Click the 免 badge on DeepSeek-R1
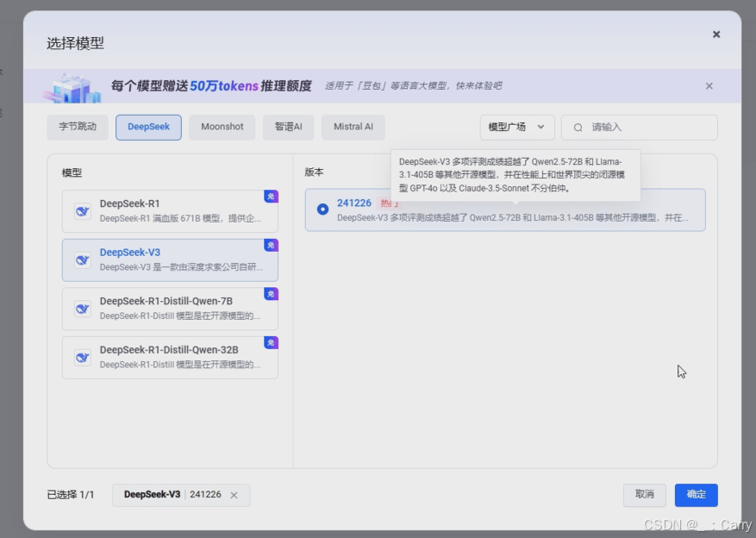The width and height of the screenshot is (756, 538). (271, 197)
